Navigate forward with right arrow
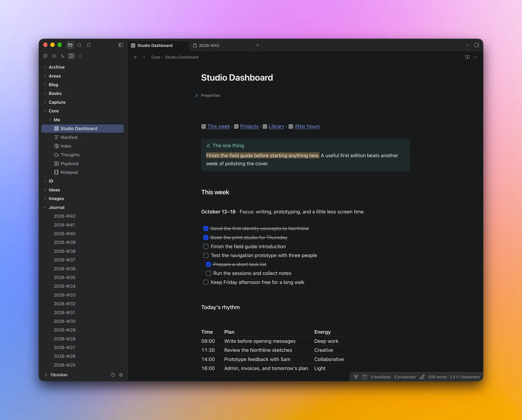Viewport: 522px width, 420px height. click(144, 57)
